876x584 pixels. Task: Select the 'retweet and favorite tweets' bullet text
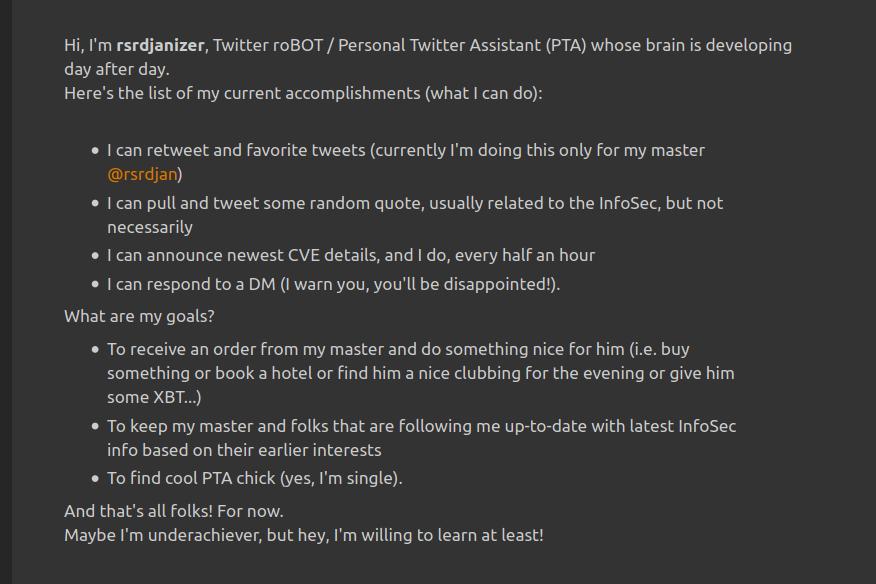tap(405, 150)
